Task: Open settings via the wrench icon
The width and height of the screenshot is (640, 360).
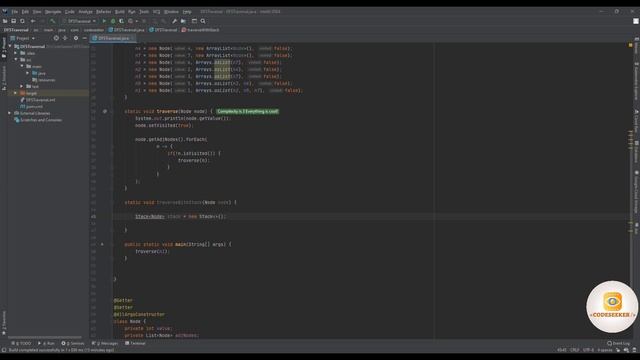Action: click(174, 21)
